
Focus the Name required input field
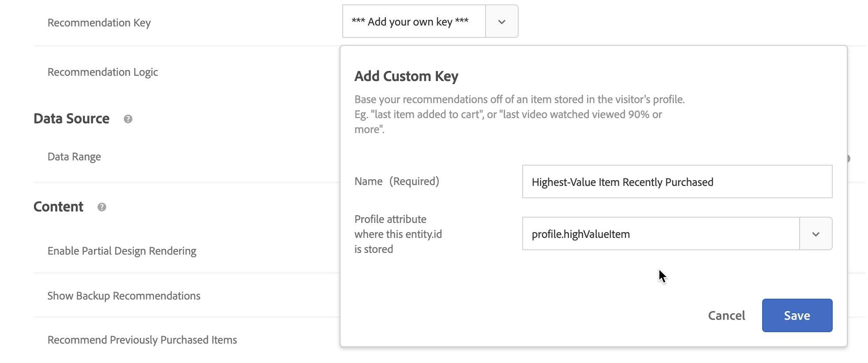pyautogui.click(x=677, y=182)
